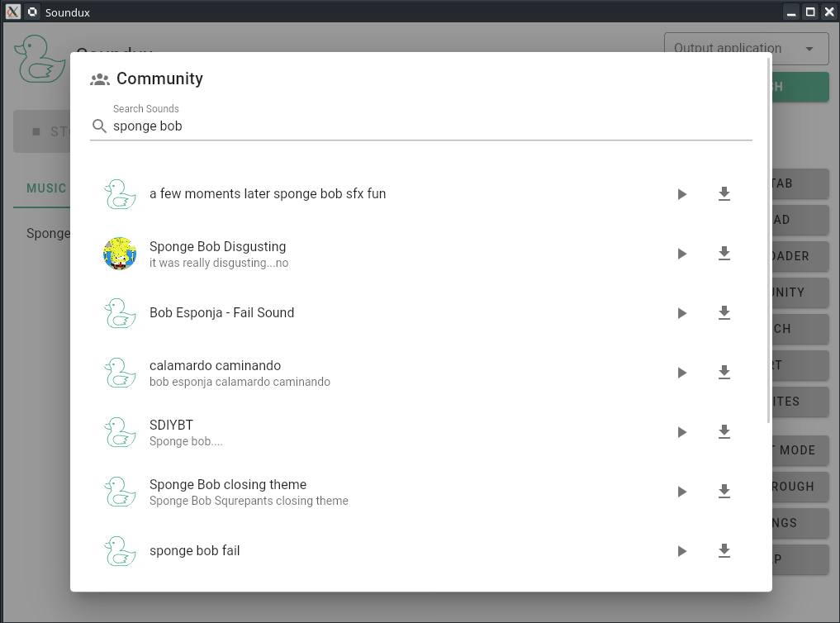This screenshot has width=840, height=623.
Task: Select 'a few moments later sponge bob sfx fun' title
Action: pyautogui.click(x=268, y=193)
